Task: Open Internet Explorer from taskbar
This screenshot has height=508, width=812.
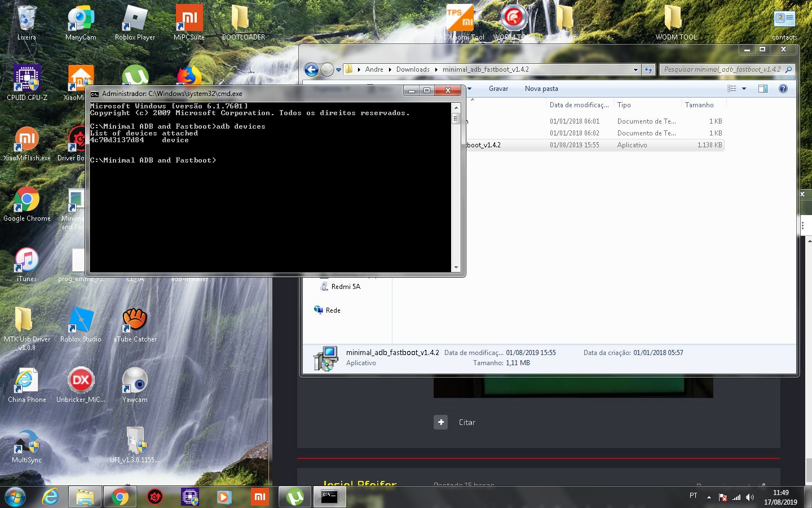Action: [50, 497]
